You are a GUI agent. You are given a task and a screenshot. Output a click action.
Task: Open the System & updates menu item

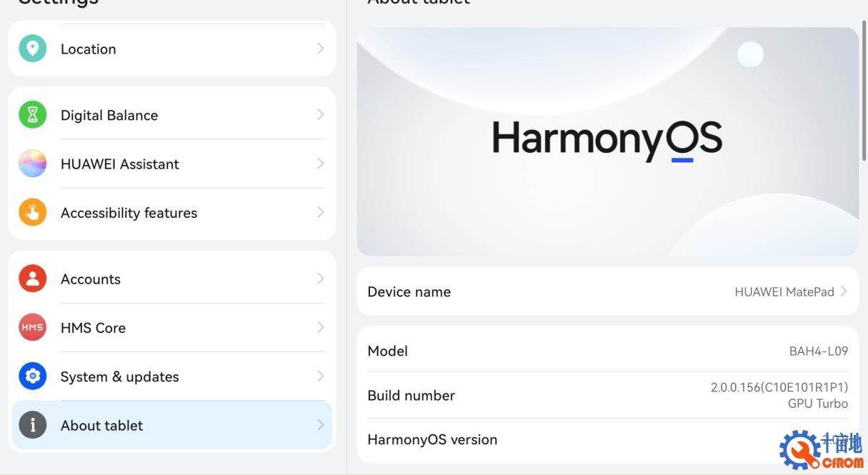(119, 376)
